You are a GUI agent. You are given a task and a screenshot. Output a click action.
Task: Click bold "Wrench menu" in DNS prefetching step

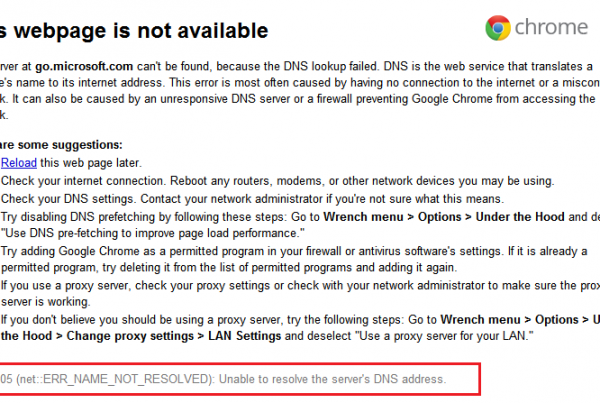[x=363, y=217]
